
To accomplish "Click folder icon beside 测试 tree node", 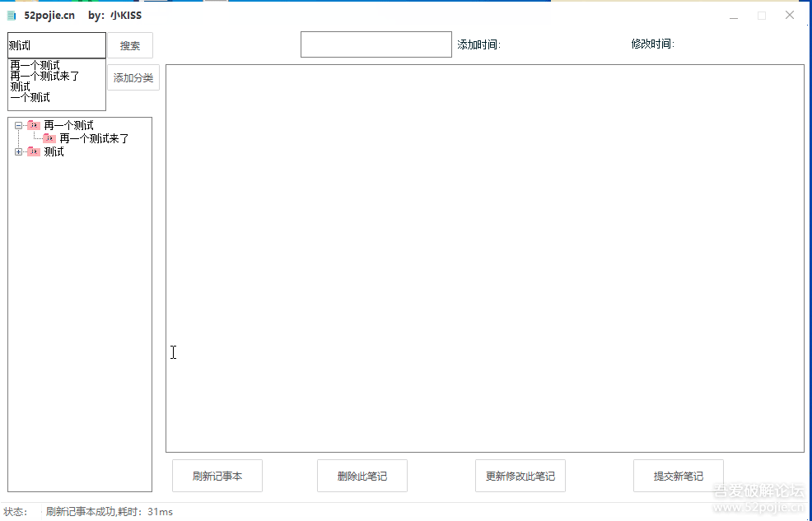I will click(x=34, y=151).
